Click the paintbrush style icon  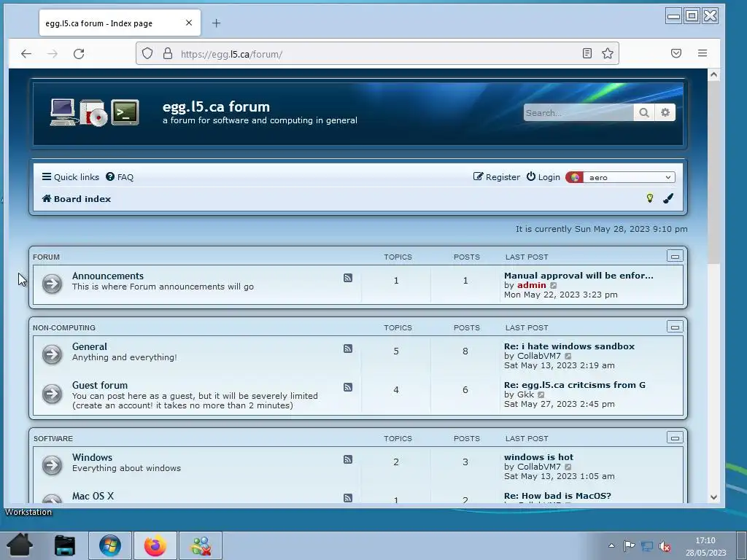pyautogui.click(x=668, y=198)
